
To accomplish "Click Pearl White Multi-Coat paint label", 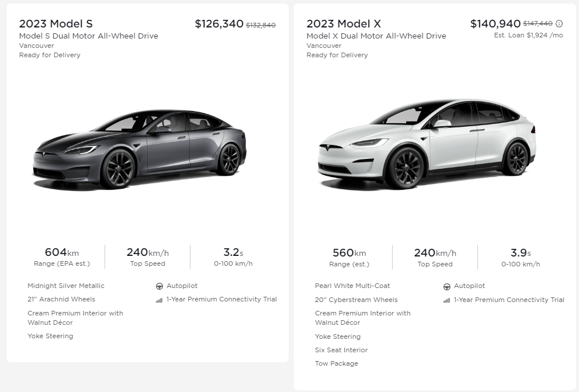I will point(352,286).
